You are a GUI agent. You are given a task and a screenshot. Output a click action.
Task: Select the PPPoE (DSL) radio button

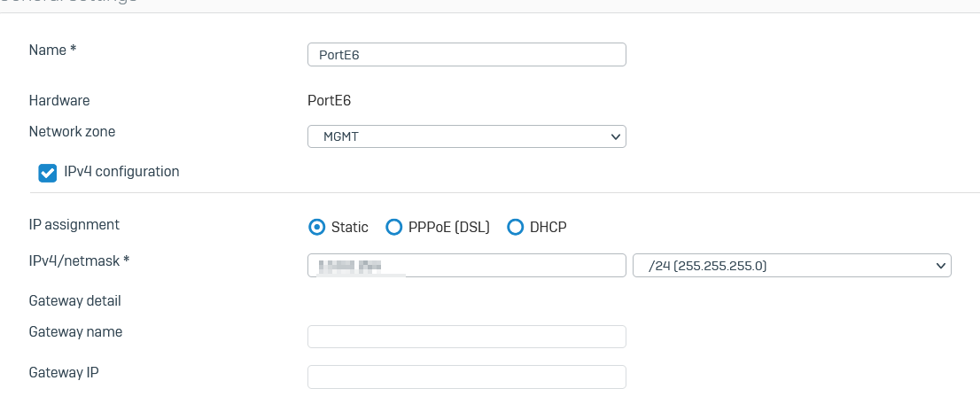[393, 227]
